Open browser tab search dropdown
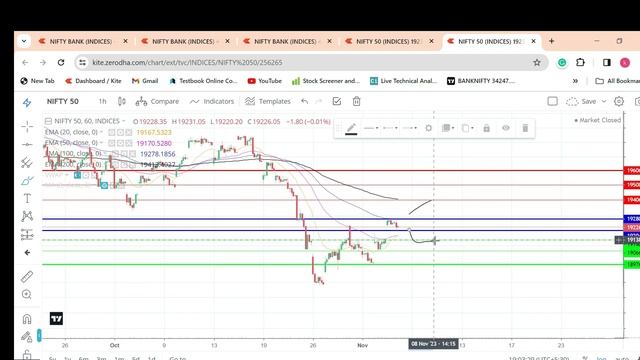Viewport: 640px width, 360px height. (x=24, y=41)
